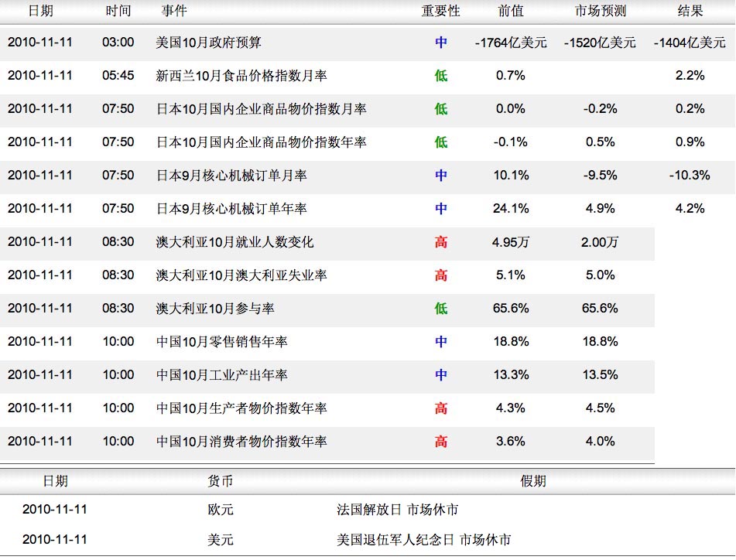Click the 重要性 column header
This screenshot has width=736, height=560.
point(440,11)
